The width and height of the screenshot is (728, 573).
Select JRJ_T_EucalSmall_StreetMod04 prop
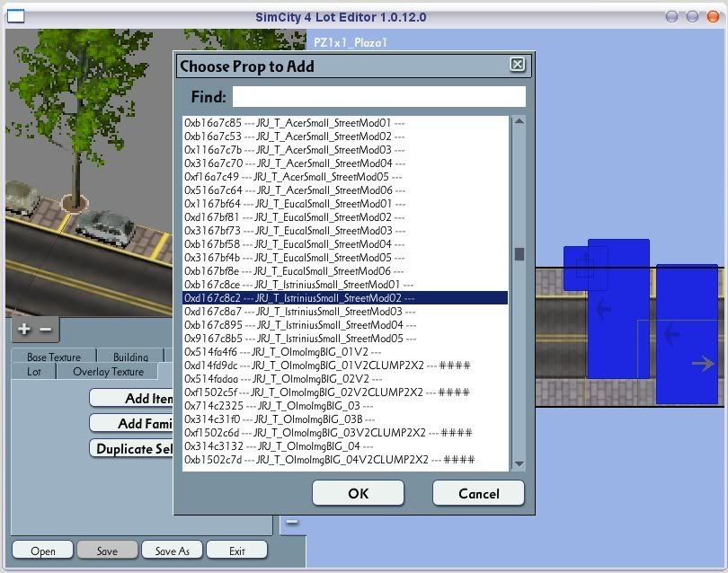(x=345, y=244)
